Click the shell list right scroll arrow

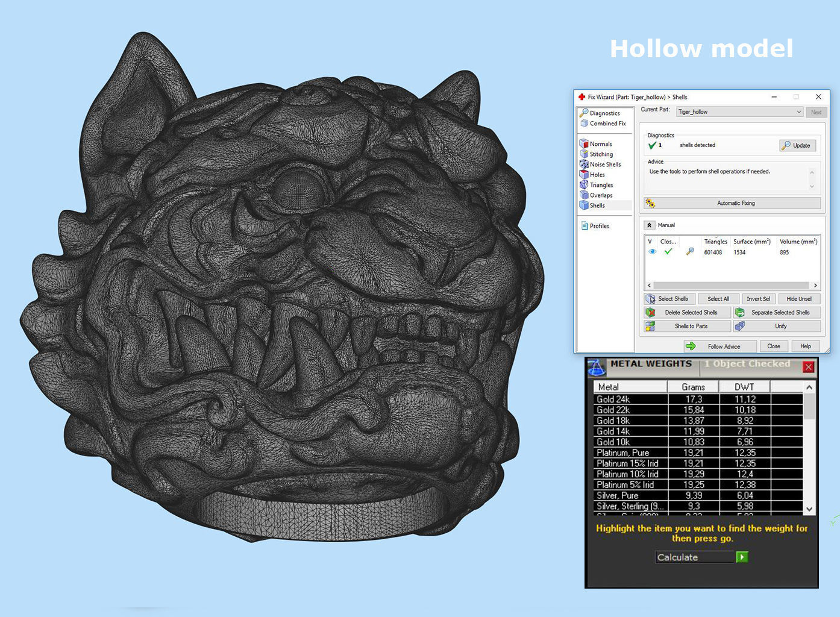[815, 286]
